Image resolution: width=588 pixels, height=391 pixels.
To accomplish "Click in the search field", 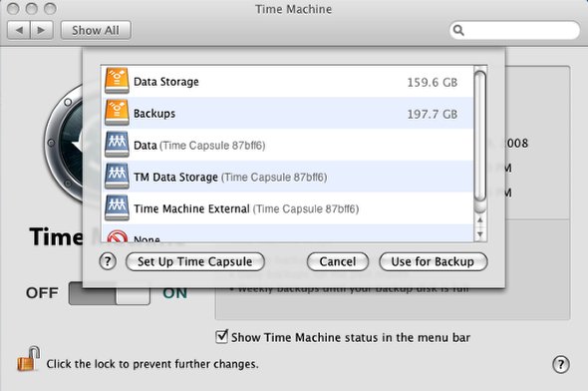I will [x=514, y=30].
